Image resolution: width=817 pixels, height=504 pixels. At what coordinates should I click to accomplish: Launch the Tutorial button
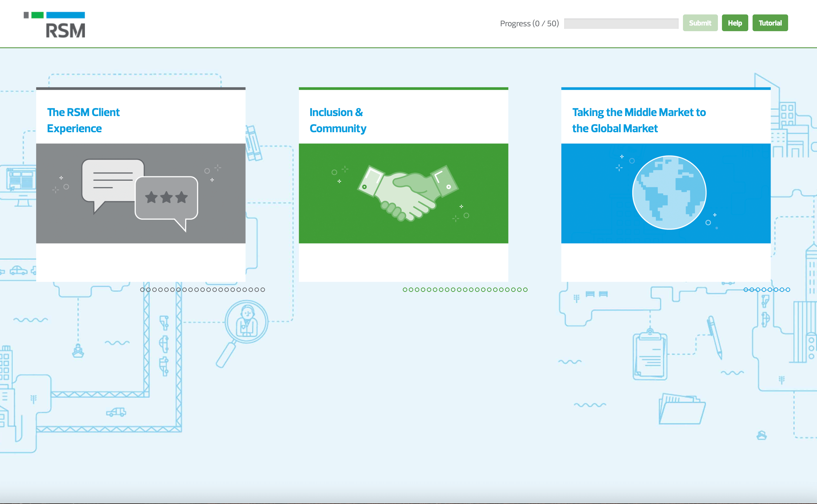click(x=770, y=23)
